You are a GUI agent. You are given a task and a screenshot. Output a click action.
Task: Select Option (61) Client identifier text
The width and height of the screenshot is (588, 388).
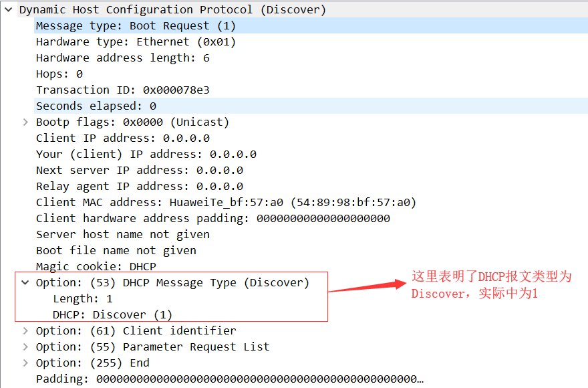coord(136,330)
